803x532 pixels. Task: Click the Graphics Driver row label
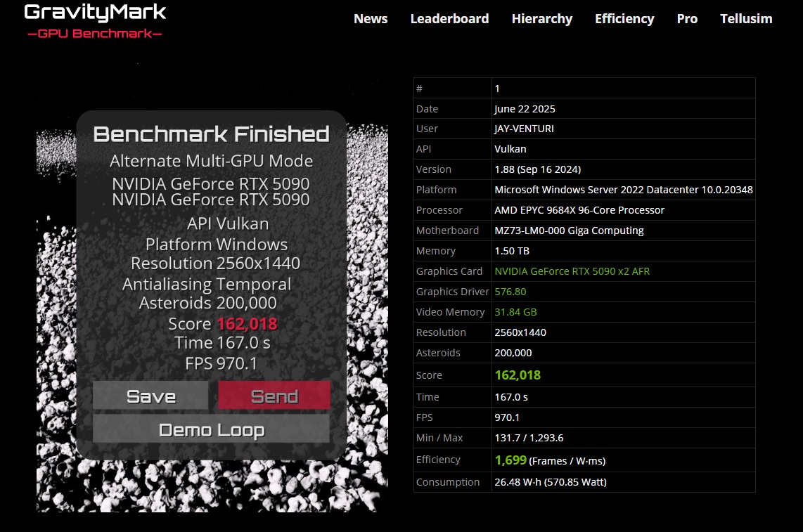(x=453, y=292)
